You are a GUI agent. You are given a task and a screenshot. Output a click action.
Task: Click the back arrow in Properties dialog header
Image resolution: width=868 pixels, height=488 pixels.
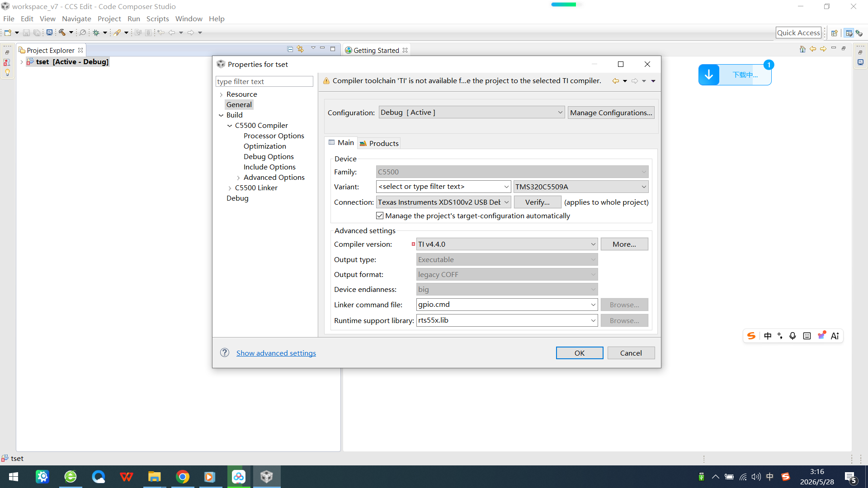point(616,81)
